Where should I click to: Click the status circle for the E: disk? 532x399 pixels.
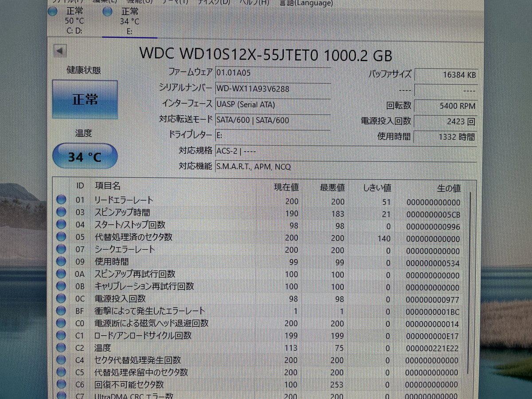click(107, 12)
